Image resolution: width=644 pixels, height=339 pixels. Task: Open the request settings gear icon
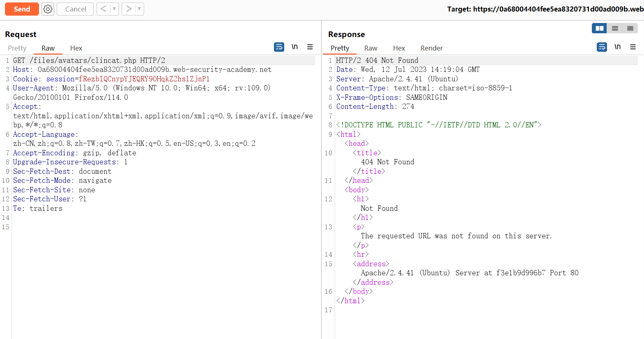(48, 9)
